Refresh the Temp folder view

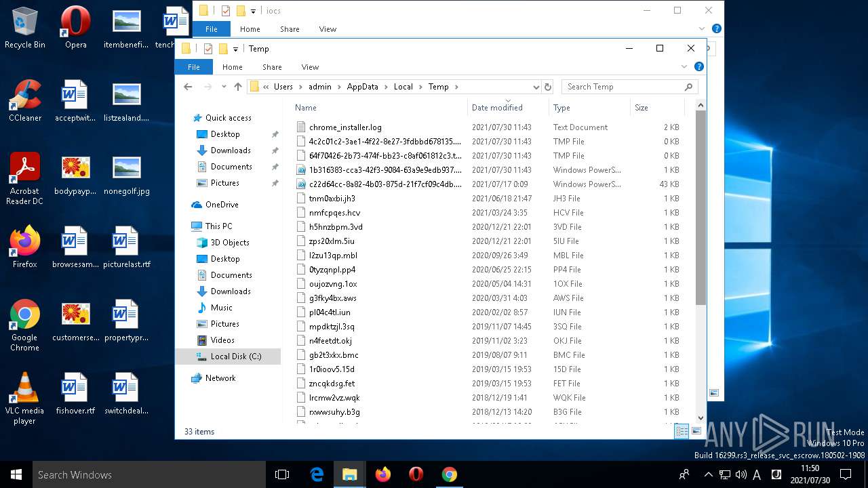[x=548, y=87]
